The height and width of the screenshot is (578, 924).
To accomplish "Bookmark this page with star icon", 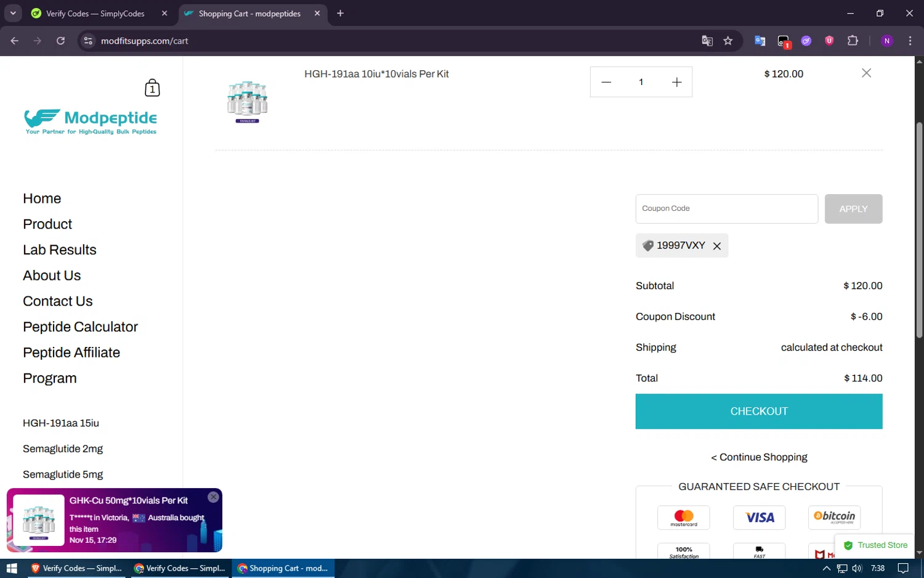I will pos(728,41).
